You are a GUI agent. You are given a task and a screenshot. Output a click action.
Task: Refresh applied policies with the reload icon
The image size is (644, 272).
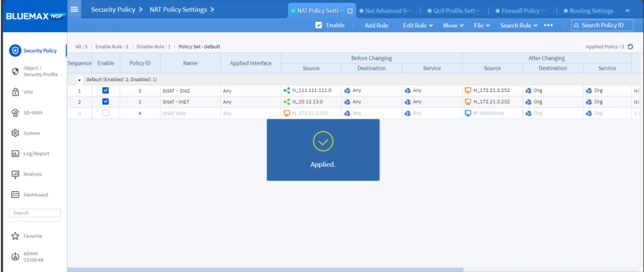tap(631, 46)
